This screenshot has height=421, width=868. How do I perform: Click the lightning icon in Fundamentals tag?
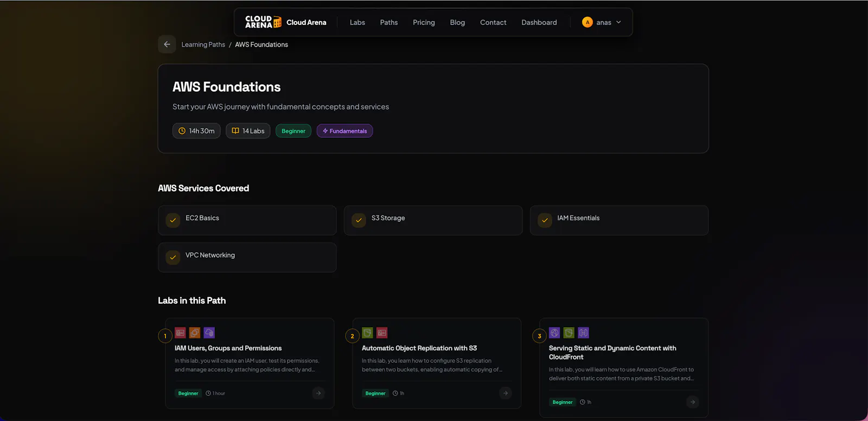(x=325, y=131)
